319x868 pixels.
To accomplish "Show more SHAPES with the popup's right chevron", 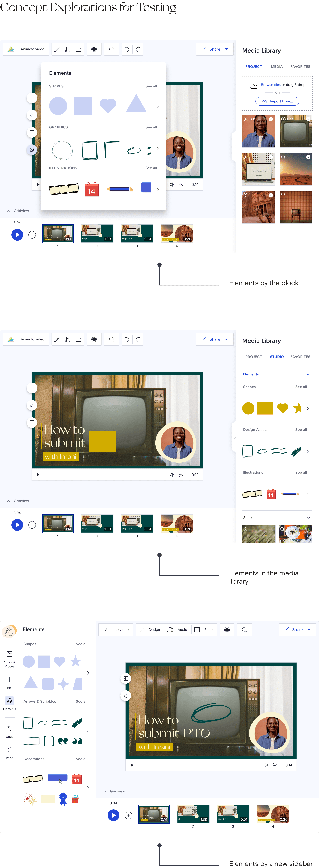I will coord(158,106).
